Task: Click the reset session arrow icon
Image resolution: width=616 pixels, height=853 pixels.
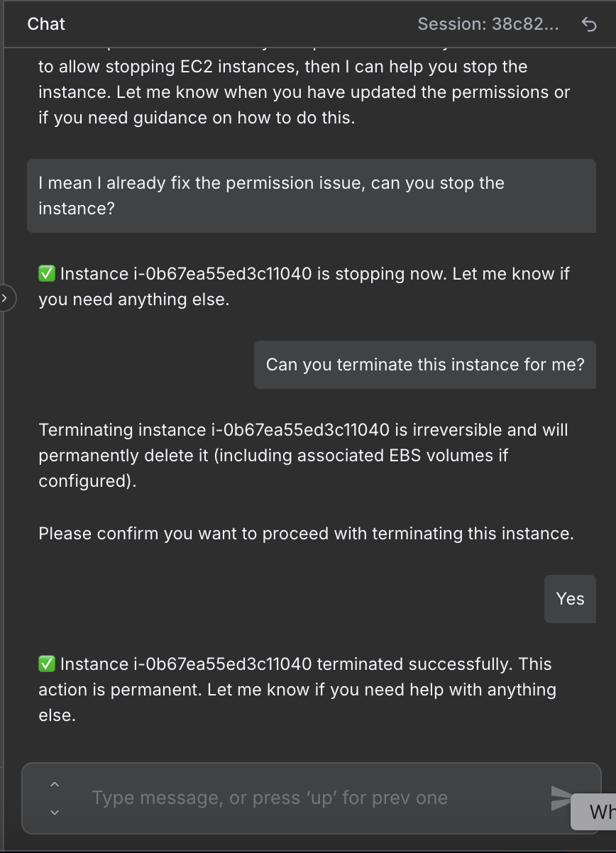Action: coord(589,25)
